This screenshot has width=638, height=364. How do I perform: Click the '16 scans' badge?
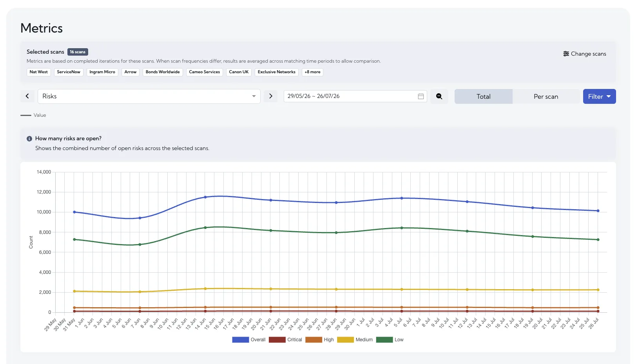coord(78,52)
